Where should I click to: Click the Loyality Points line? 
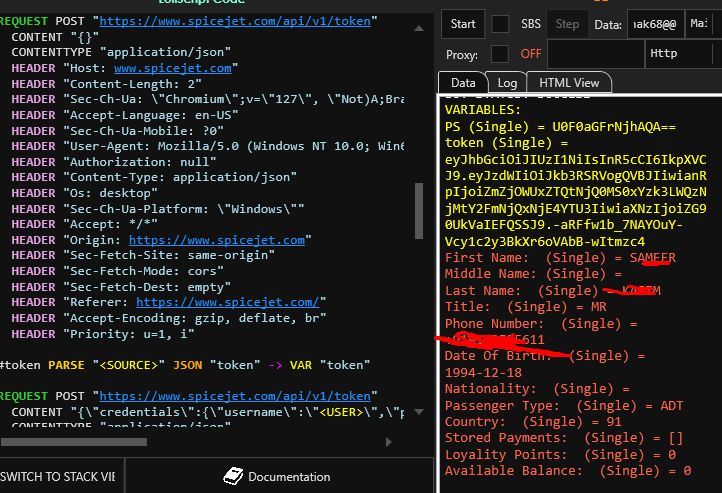[560, 454]
